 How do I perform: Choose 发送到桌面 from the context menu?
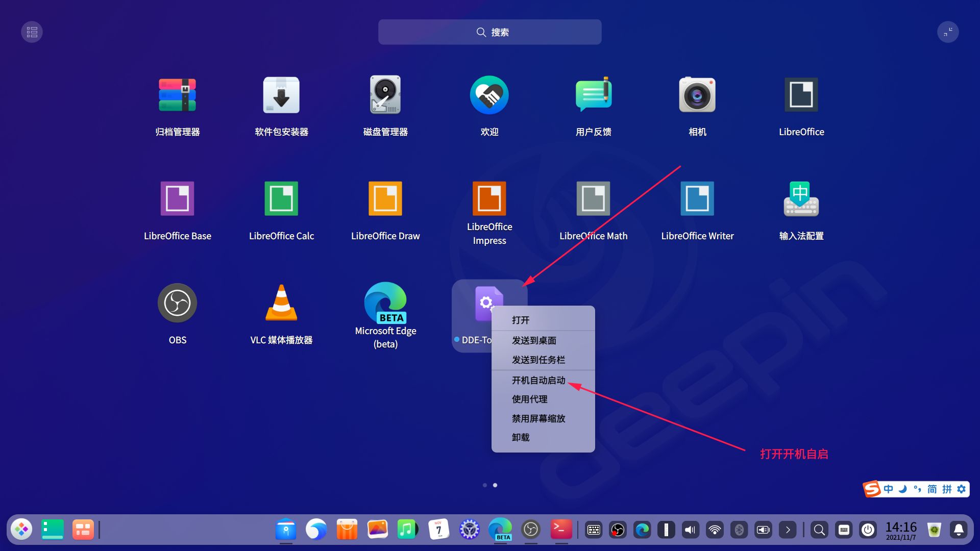pyautogui.click(x=534, y=340)
